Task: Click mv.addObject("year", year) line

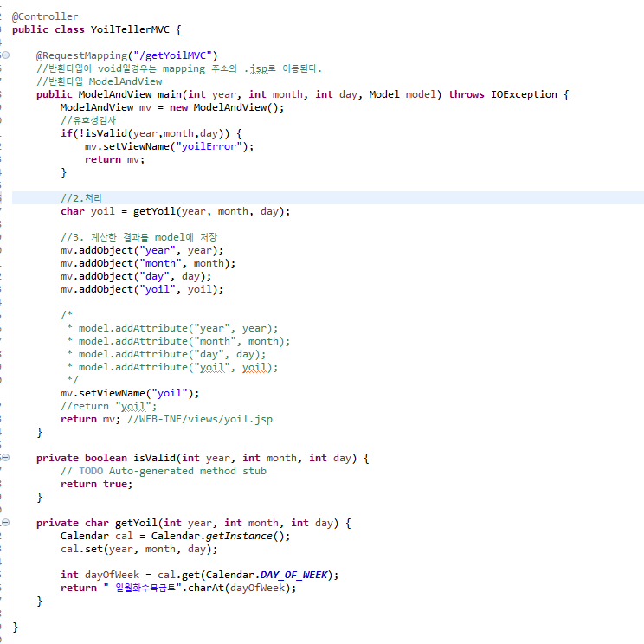Action: [142, 250]
